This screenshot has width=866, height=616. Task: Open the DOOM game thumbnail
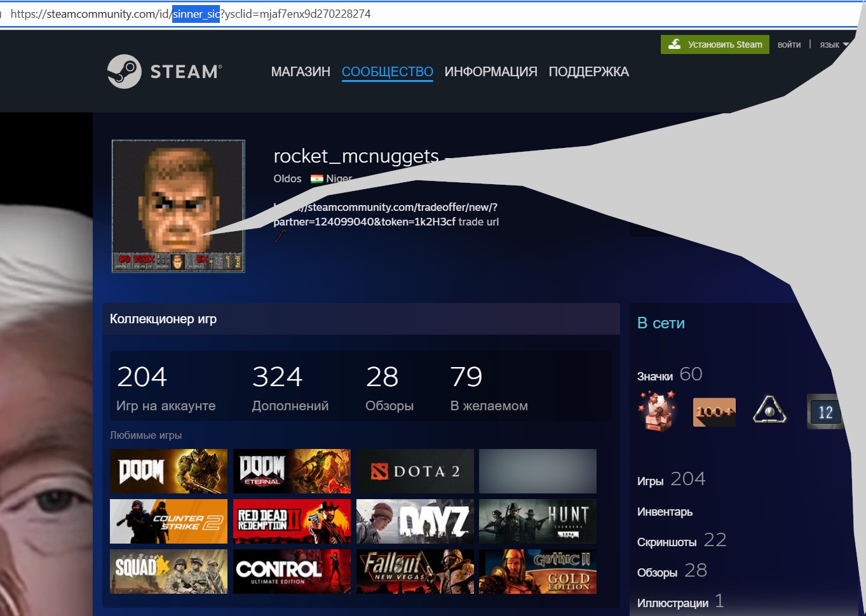pyautogui.click(x=168, y=471)
